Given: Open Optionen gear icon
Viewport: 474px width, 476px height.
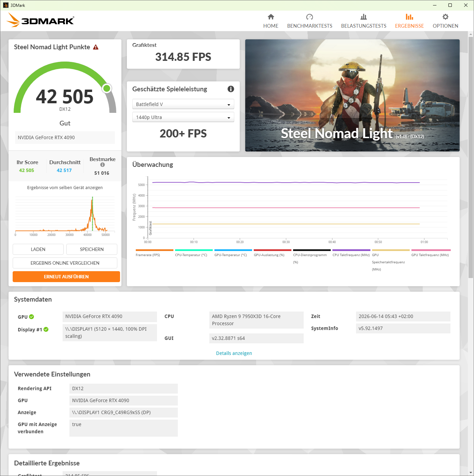Looking at the screenshot, I should click(x=445, y=17).
